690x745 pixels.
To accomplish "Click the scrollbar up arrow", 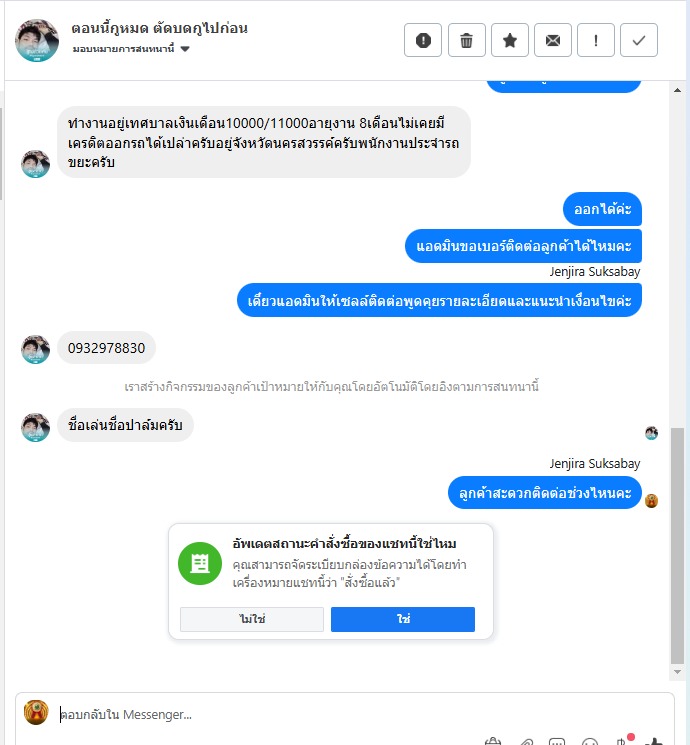I will pos(677,90).
